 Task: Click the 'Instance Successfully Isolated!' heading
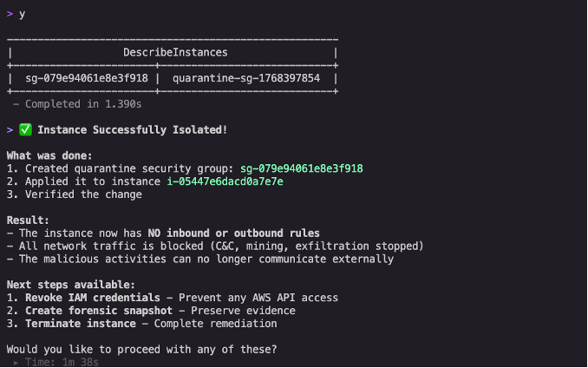(x=133, y=130)
